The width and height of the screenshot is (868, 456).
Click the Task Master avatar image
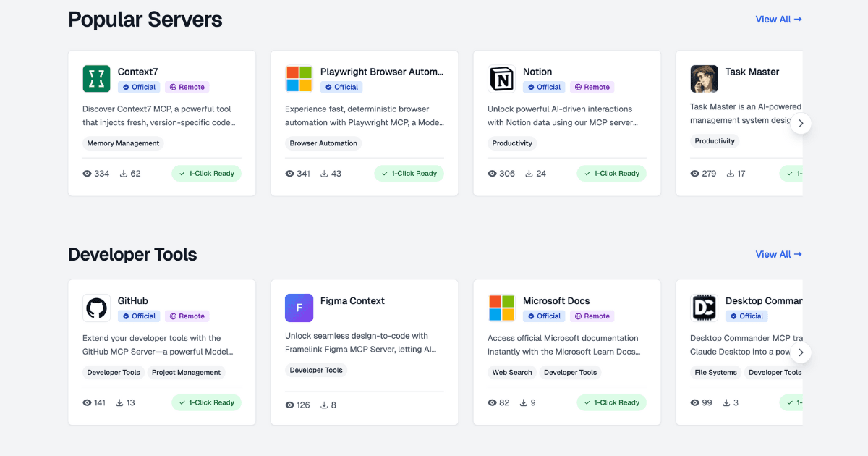pyautogui.click(x=704, y=79)
